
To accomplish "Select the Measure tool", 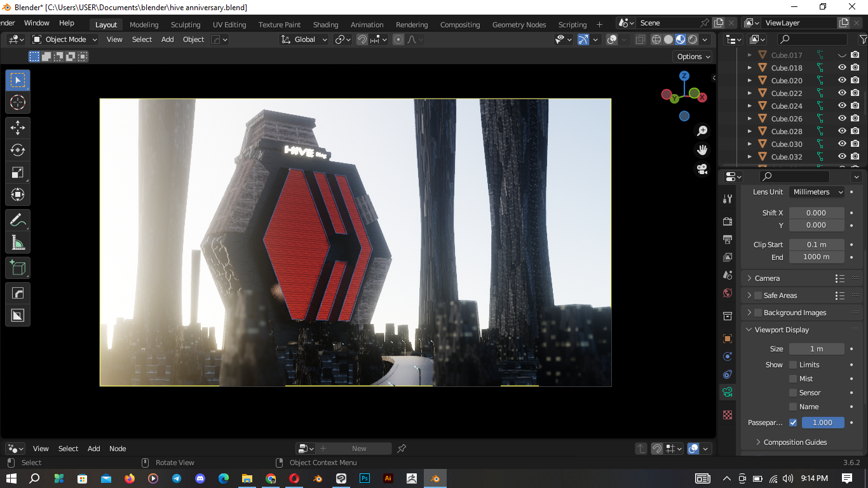I will click(x=18, y=242).
